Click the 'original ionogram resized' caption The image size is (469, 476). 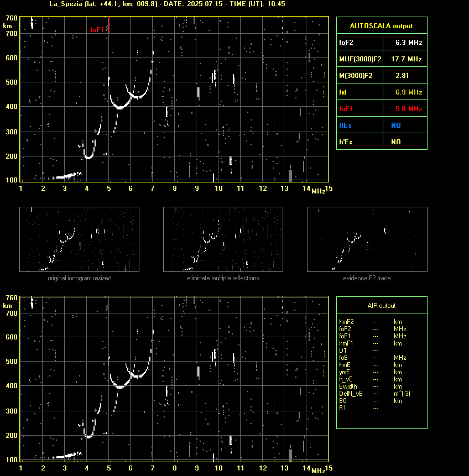[80, 278]
